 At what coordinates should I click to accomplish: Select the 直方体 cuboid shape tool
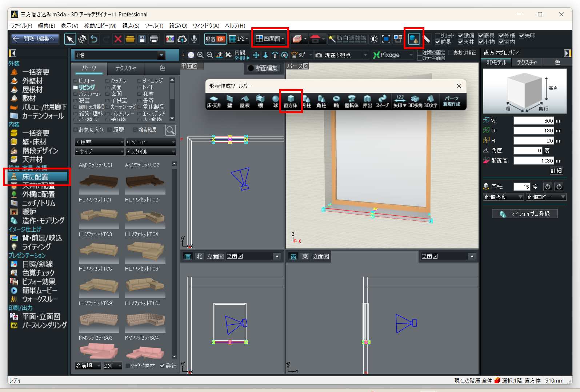click(x=291, y=101)
